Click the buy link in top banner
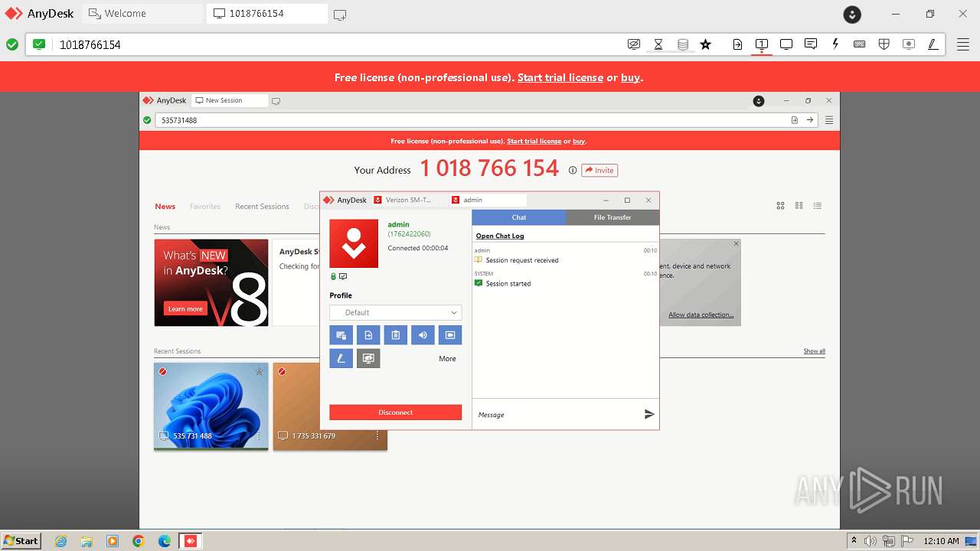 tap(631, 77)
